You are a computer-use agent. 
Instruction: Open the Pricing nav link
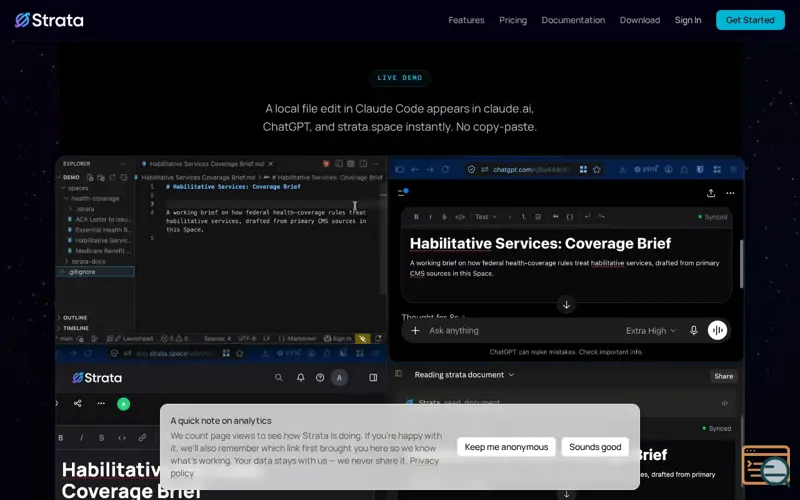pos(513,20)
